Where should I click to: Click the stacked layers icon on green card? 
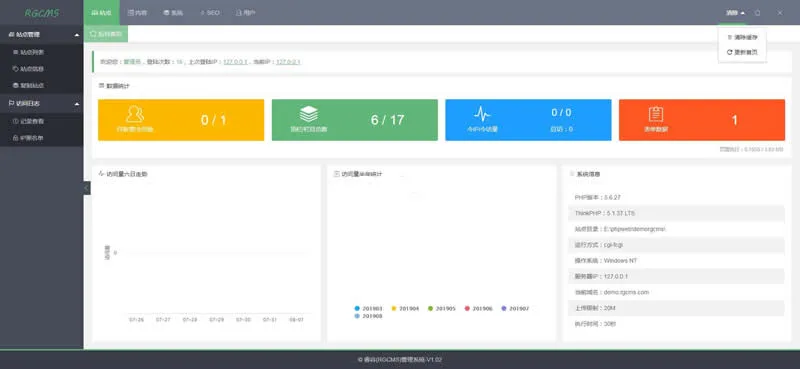point(309,114)
